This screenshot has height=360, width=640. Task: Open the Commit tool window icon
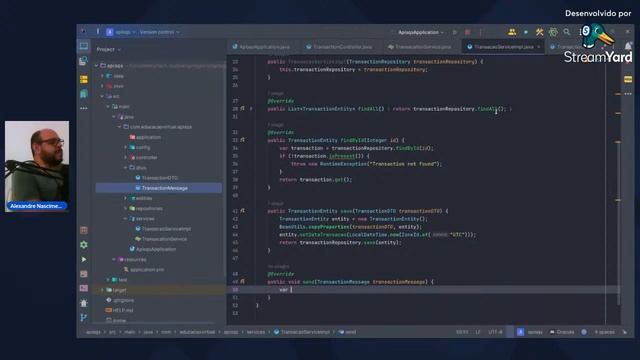(84, 61)
